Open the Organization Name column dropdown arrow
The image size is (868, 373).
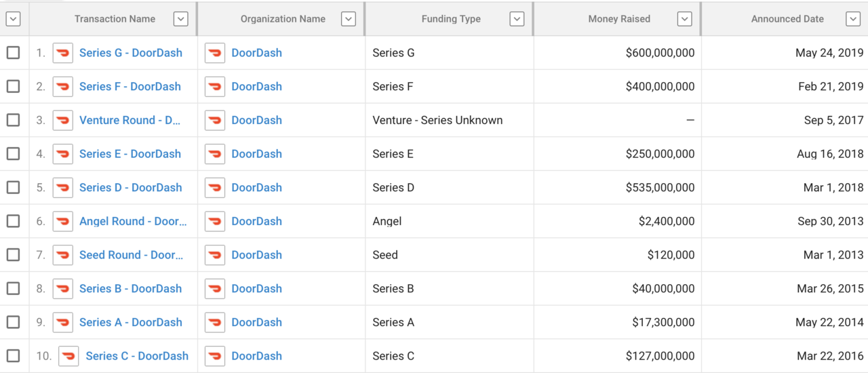coord(349,19)
